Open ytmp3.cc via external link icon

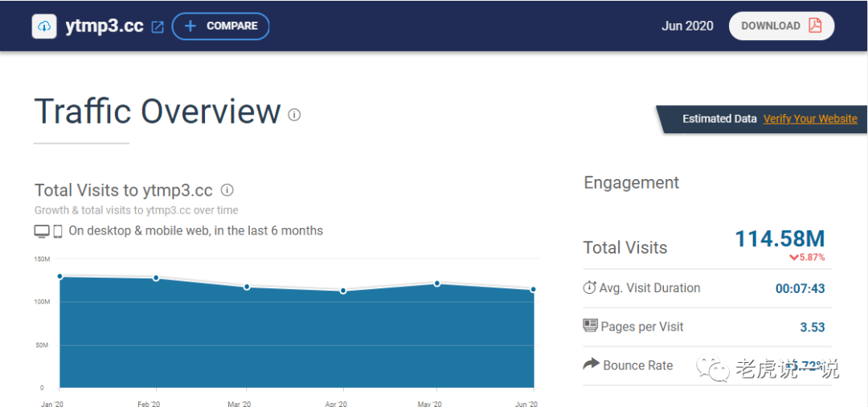point(158,26)
